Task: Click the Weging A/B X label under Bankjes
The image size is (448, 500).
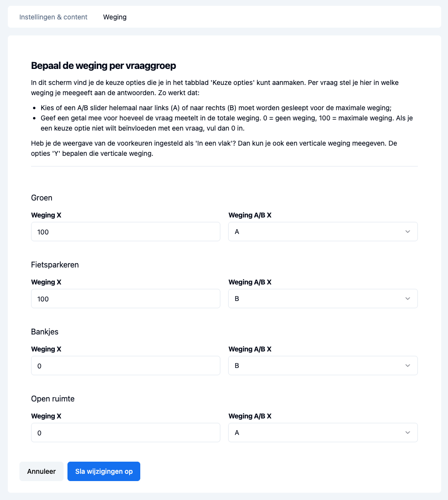Action: [249, 349]
